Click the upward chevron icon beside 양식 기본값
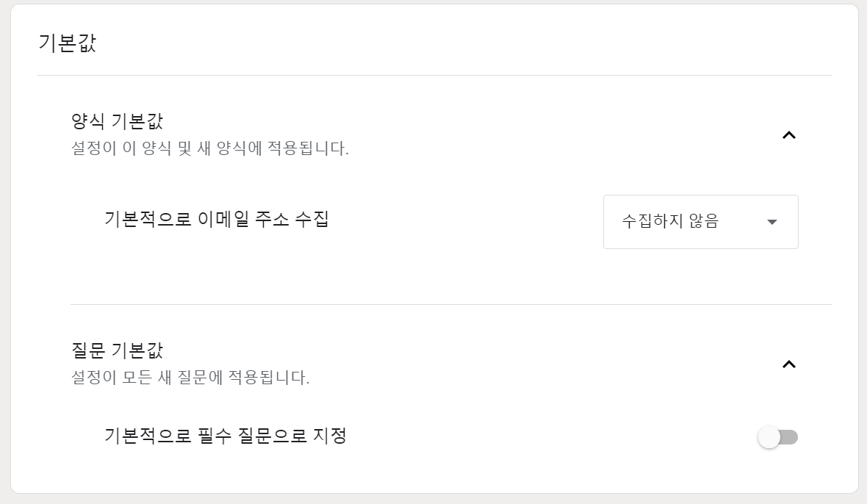The image size is (867, 504). click(x=789, y=135)
